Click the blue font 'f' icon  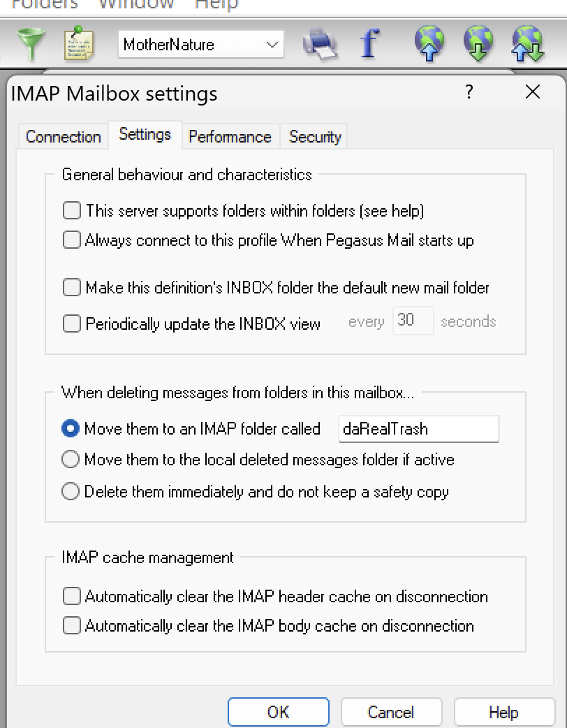tap(369, 45)
